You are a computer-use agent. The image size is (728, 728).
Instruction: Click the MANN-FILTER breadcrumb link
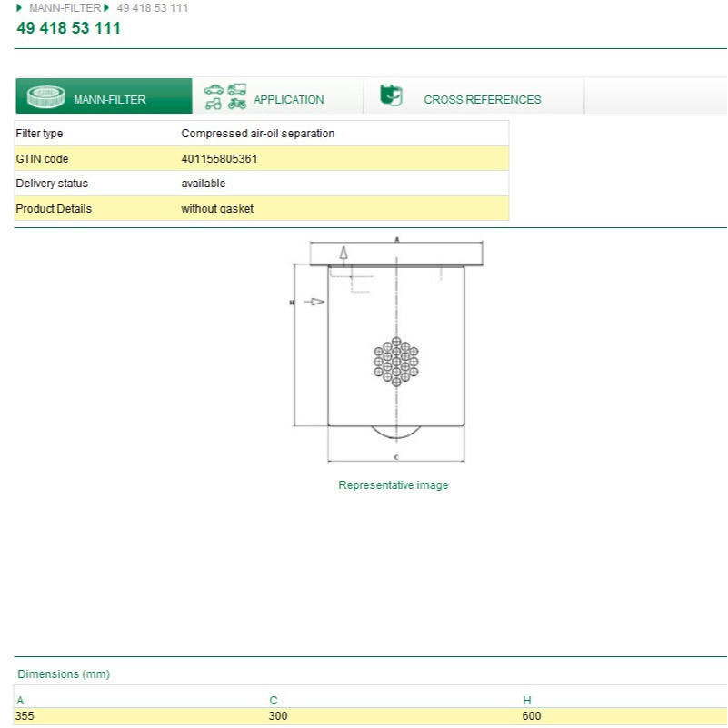coord(65,8)
